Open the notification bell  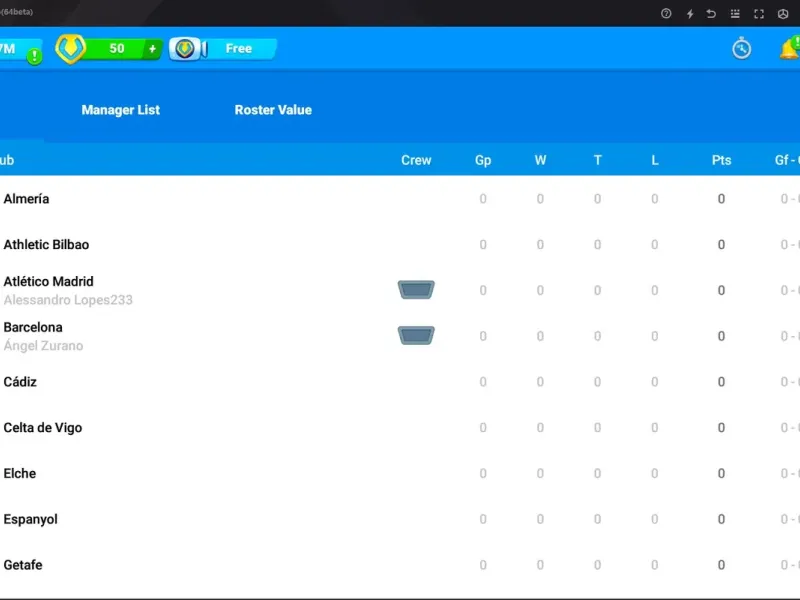click(789, 48)
